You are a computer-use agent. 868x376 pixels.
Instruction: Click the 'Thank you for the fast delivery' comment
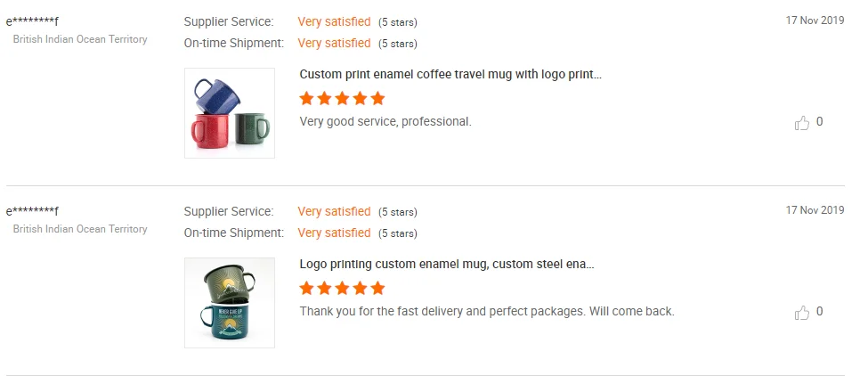487,311
